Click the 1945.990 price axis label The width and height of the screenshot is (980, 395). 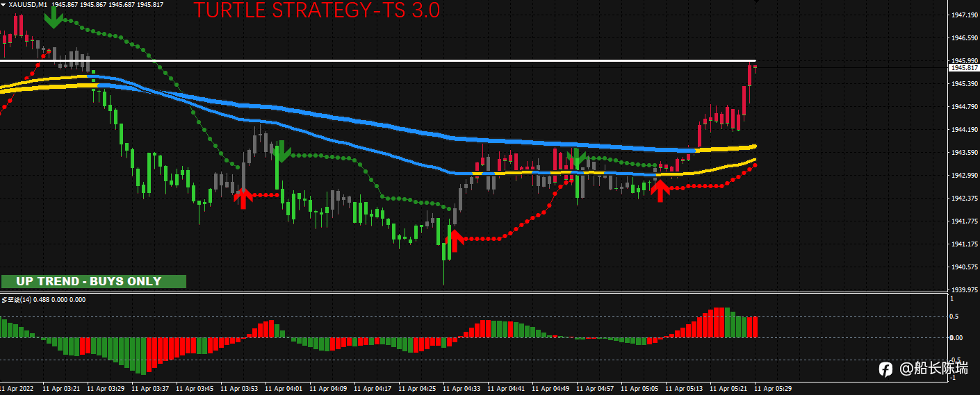(963, 60)
